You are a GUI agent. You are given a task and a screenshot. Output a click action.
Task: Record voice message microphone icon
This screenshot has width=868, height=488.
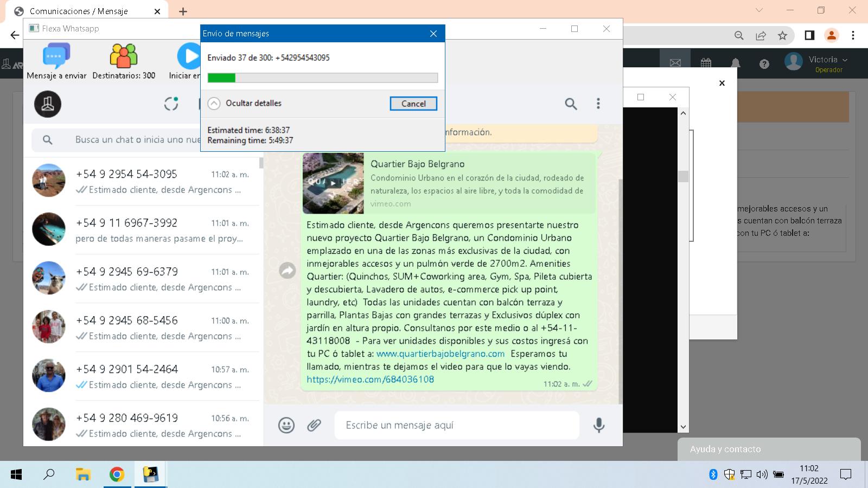[599, 425]
